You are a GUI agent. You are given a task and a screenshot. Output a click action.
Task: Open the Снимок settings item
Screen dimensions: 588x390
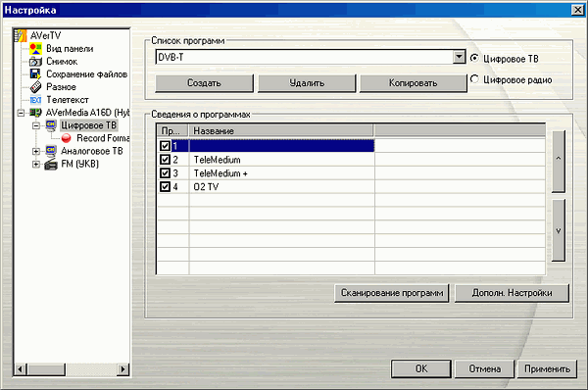pos(62,62)
